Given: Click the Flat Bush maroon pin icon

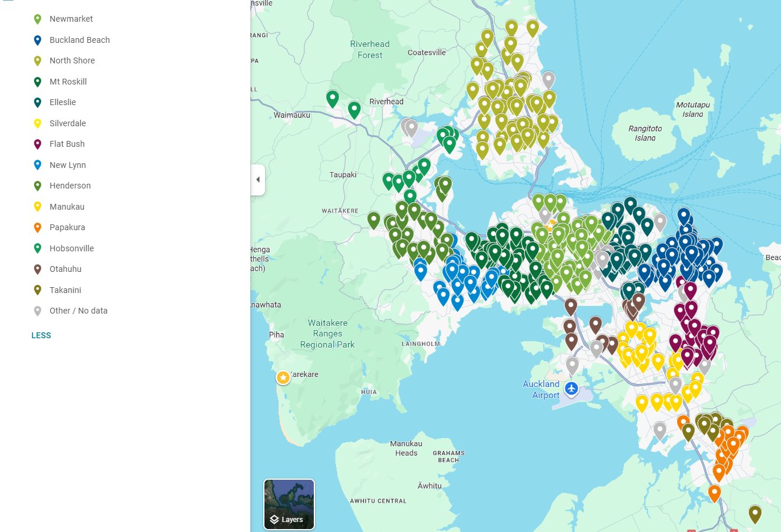Looking at the screenshot, I should pos(38,144).
